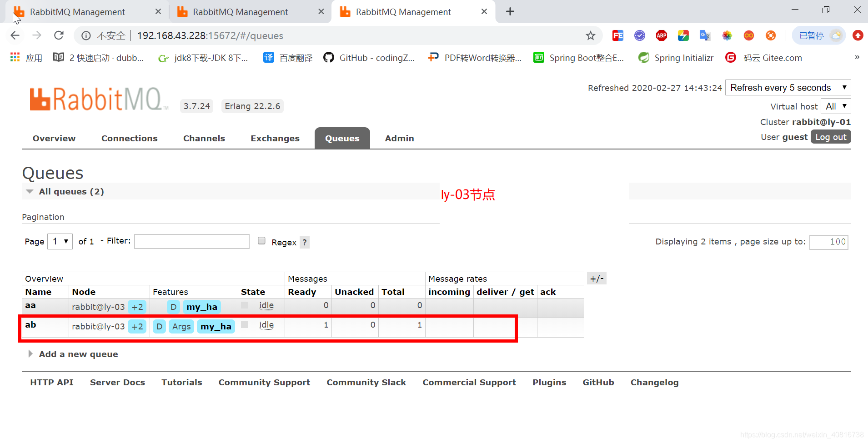
Task: Toggle table columns with +/- button
Action: [597, 279]
